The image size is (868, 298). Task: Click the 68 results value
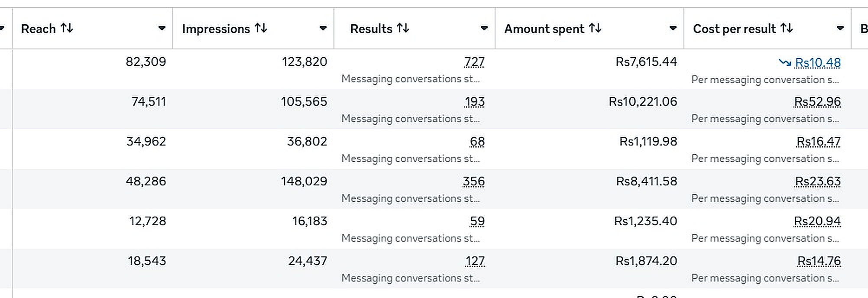coord(477,142)
